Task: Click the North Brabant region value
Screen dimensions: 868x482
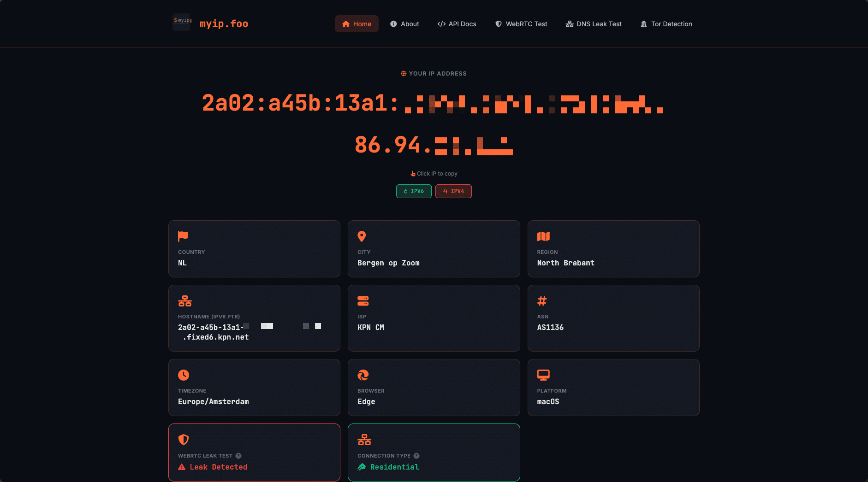Action: click(565, 263)
